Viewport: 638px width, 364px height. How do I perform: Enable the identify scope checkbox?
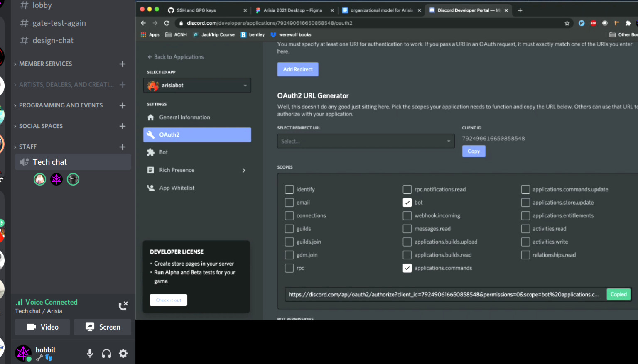click(x=289, y=189)
